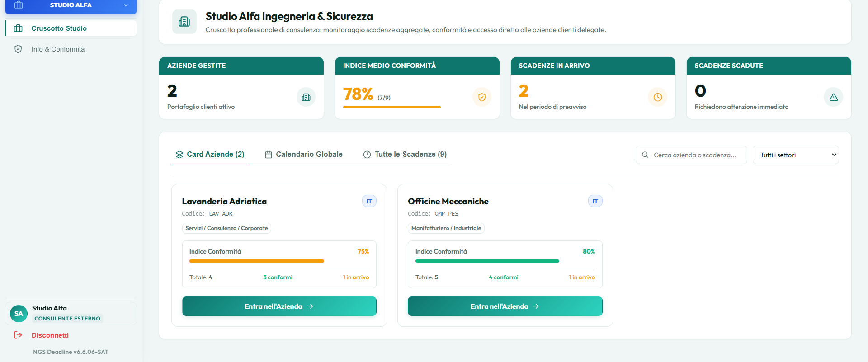Click the SA avatar circle in sidebar
The height and width of the screenshot is (362, 868).
pyautogui.click(x=19, y=314)
